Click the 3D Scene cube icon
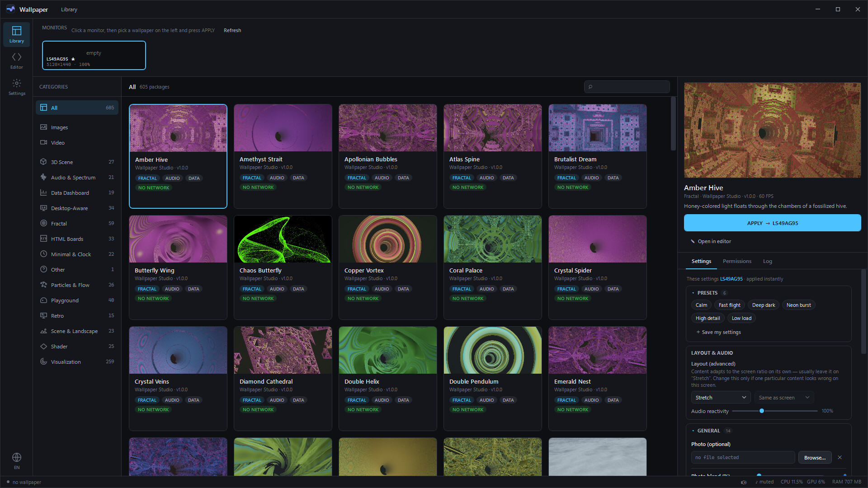The width and height of the screenshot is (868, 488). (43, 162)
